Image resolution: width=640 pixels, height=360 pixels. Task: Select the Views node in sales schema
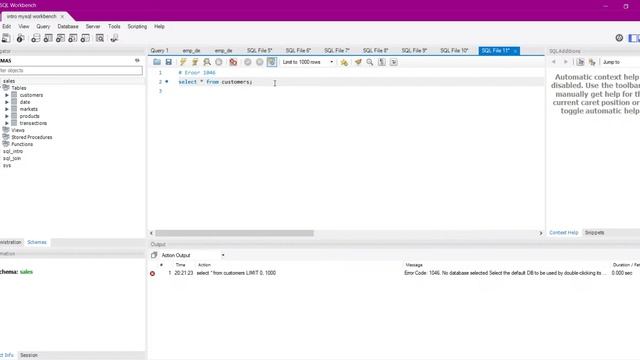click(18, 130)
